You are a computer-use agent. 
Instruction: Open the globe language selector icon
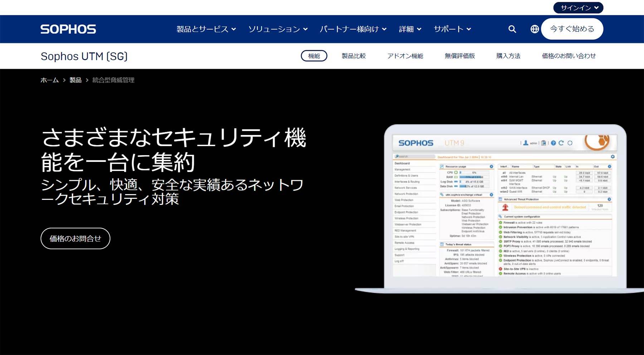point(535,29)
